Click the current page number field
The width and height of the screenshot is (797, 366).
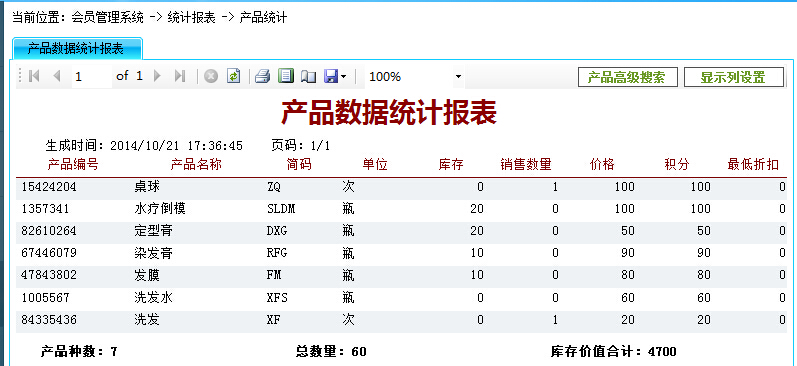point(91,77)
